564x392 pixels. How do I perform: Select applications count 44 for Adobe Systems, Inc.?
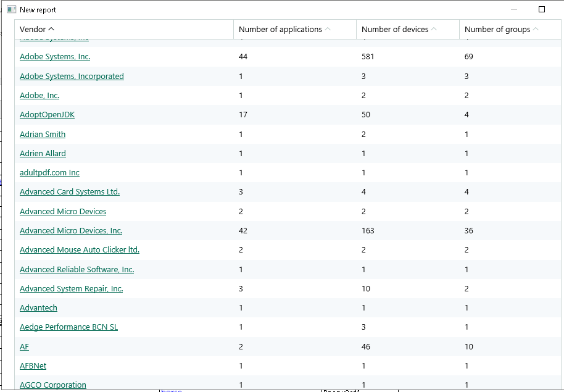(243, 57)
